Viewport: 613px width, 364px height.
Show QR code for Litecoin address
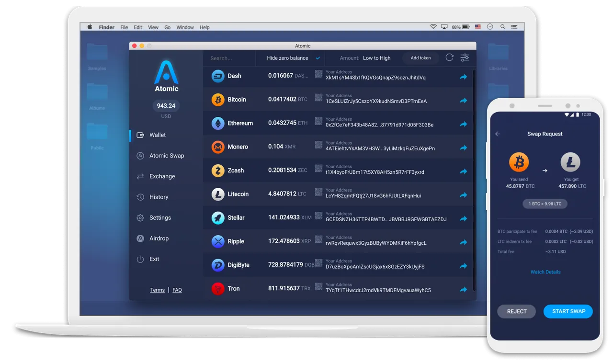click(318, 192)
